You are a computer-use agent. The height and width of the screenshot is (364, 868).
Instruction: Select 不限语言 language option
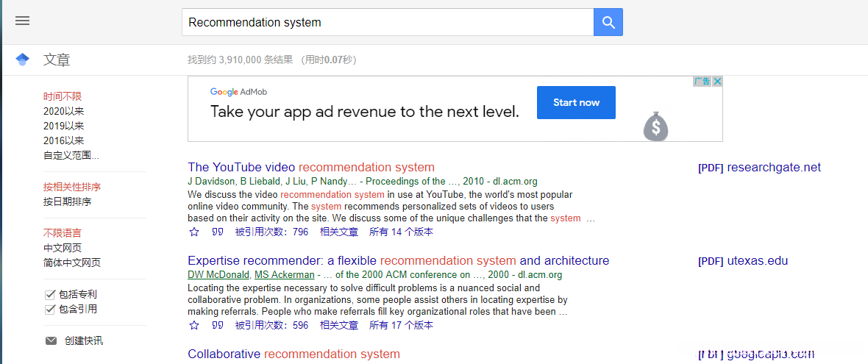63,233
